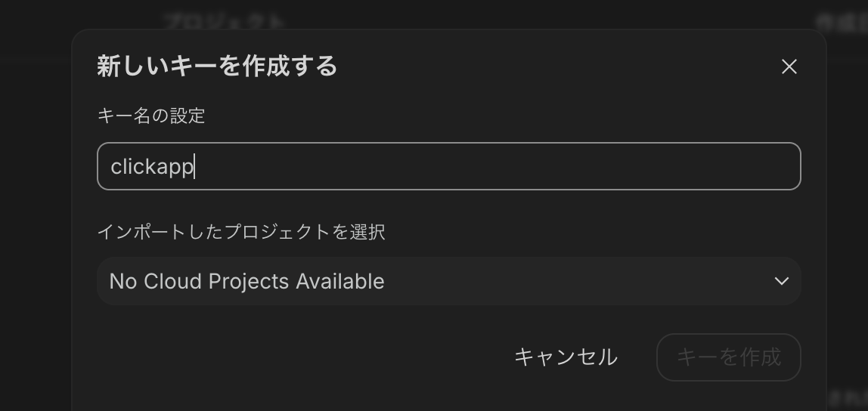Click the キー名の設定 label
Image resolution: width=868 pixels, height=411 pixels.
coord(151,116)
